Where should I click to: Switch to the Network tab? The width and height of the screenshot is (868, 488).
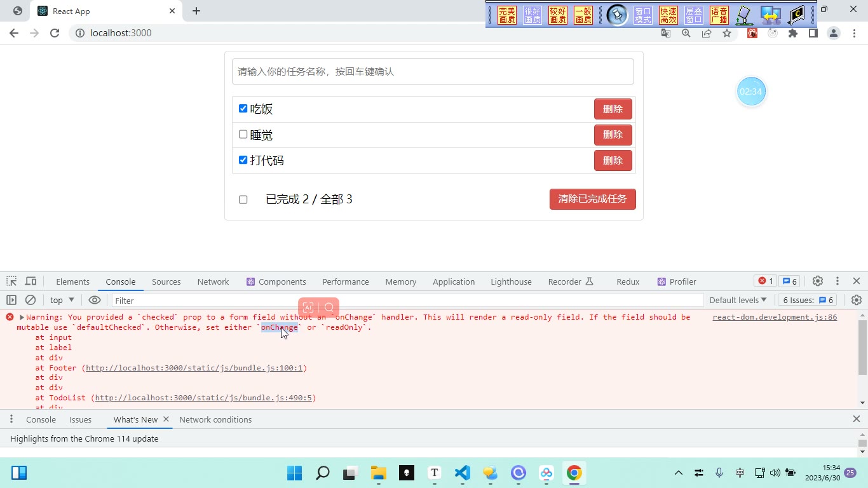tap(213, 281)
